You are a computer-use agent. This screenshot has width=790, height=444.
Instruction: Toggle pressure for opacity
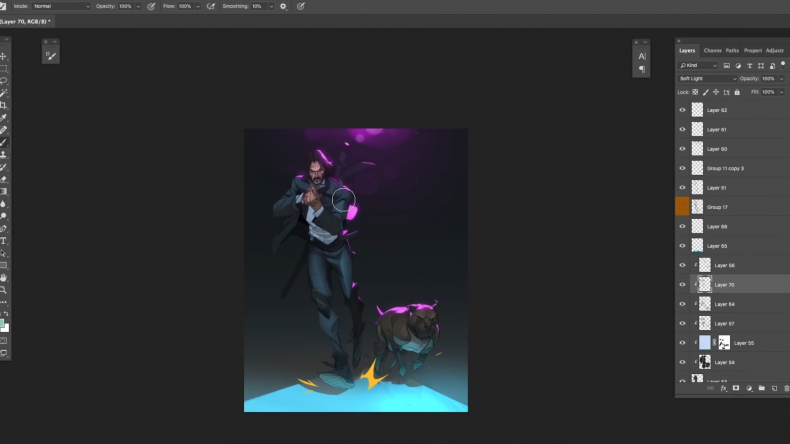click(151, 7)
